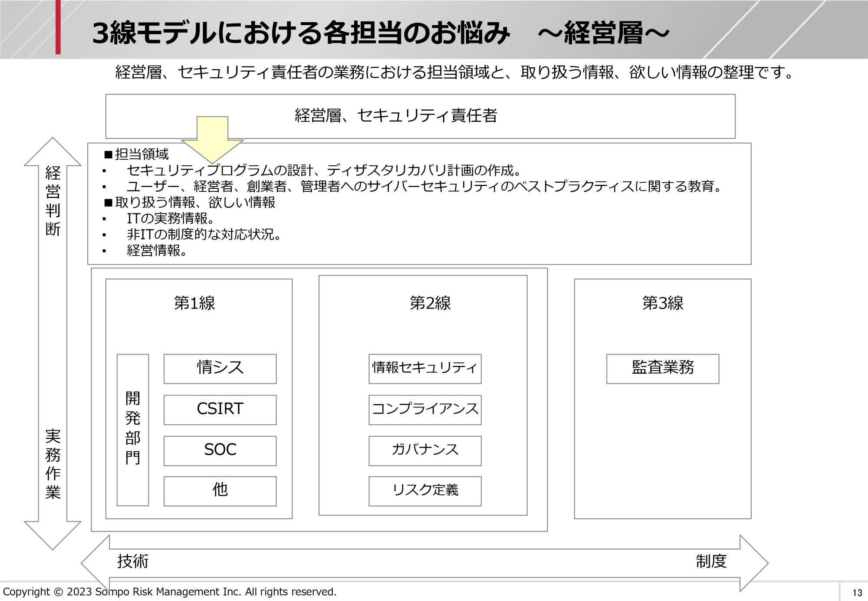This screenshot has height=601, width=868.
Task: Click the 'ガバナンス' box
Action: [425, 450]
